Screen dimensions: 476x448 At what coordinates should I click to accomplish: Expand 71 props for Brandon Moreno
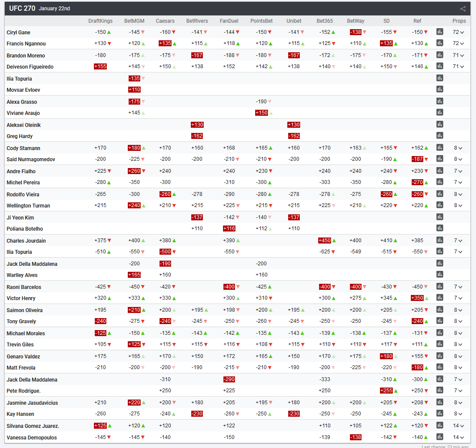(x=458, y=55)
